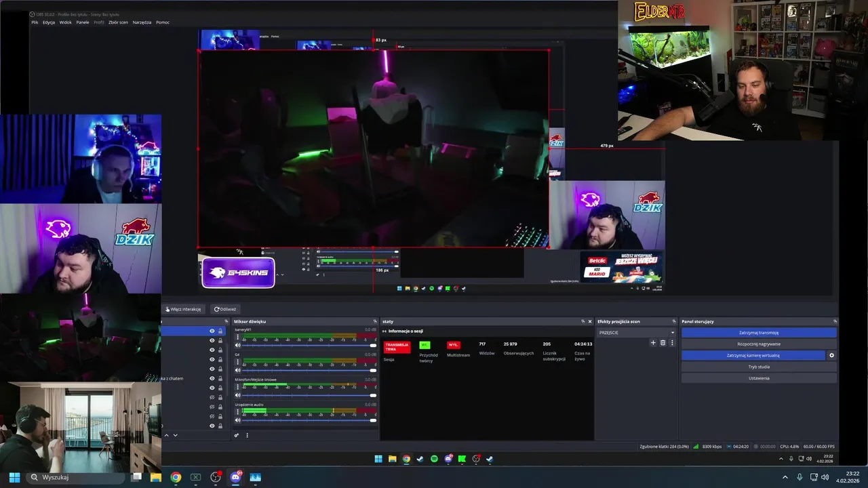
Task: Show hidden system tray icons chevron
Action: pyautogui.click(x=785, y=477)
